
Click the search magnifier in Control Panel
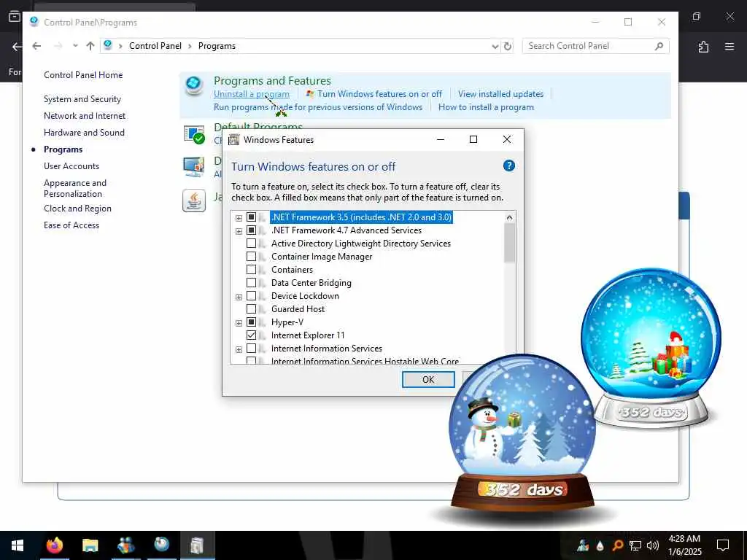[659, 46]
